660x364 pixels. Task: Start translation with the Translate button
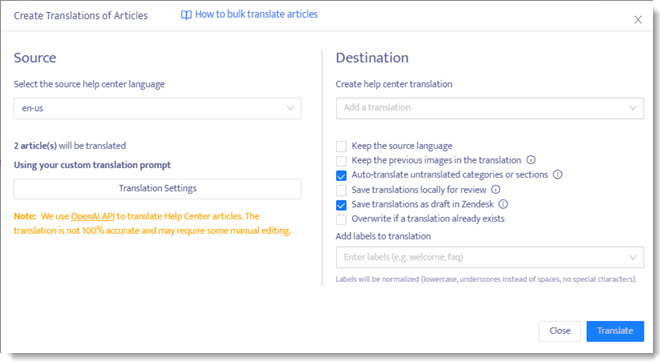click(x=615, y=331)
